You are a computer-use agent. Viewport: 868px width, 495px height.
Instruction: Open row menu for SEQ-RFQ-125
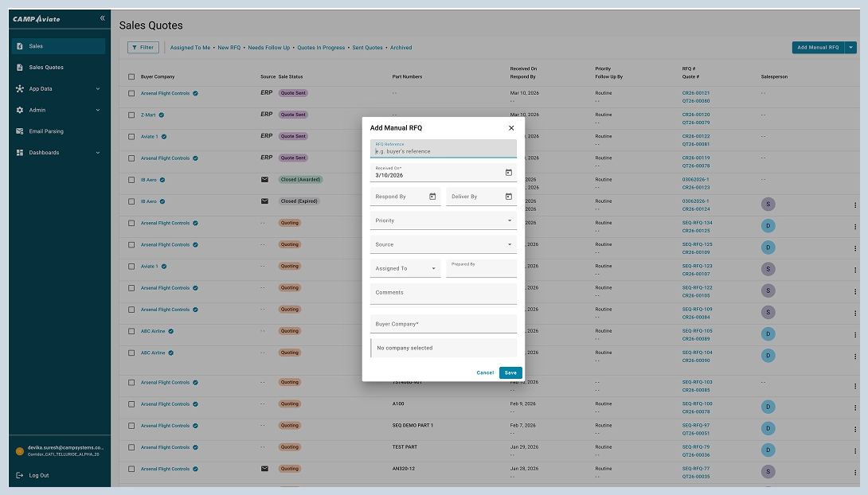coord(855,248)
